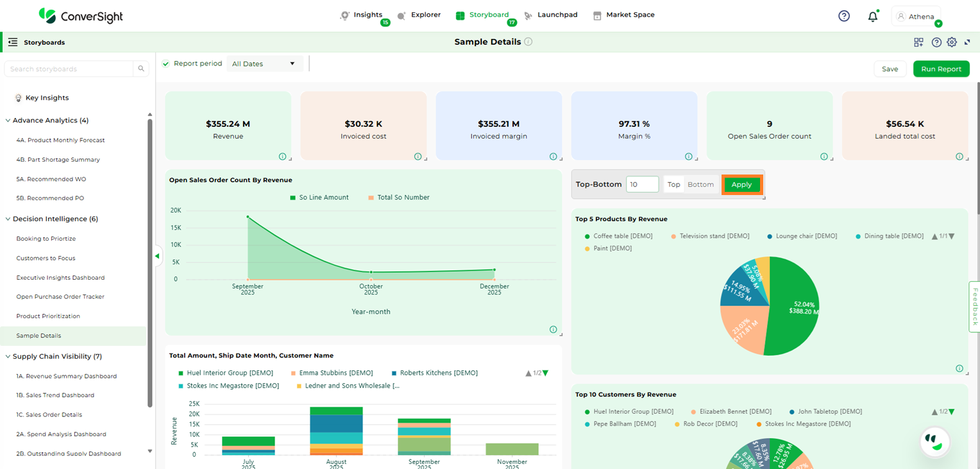Image resolution: width=980 pixels, height=469 pixels.
Task: Open storyboard settings gear icon
Action: click(x=952, y=42)
